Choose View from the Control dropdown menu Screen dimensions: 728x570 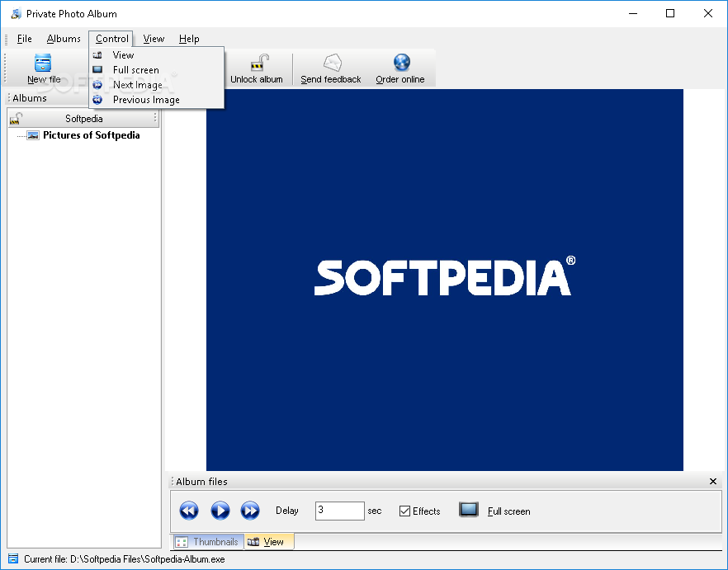pyautogui.click(x=157, y=55)
